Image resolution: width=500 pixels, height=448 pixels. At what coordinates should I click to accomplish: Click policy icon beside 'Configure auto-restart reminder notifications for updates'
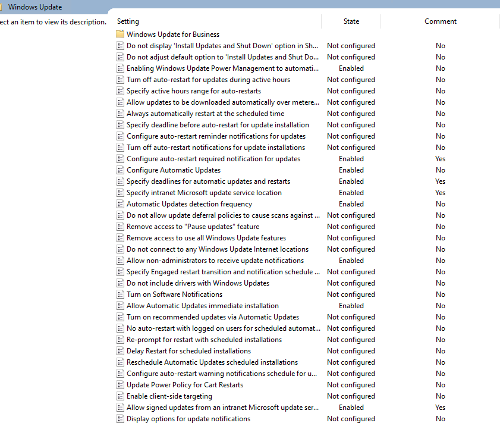[120, 136]
